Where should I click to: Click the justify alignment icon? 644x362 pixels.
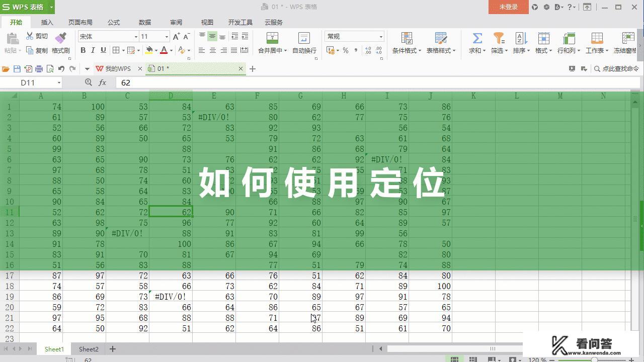[x=233, y=50]
